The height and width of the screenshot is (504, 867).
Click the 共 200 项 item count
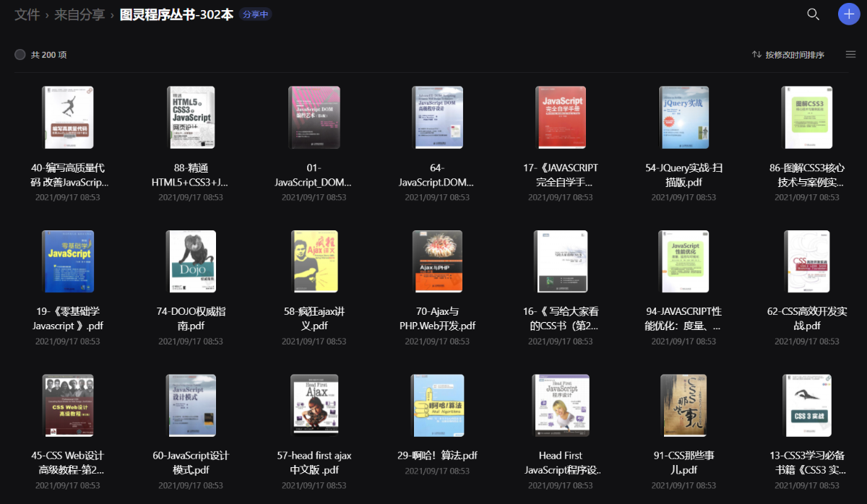pos(49,55)
